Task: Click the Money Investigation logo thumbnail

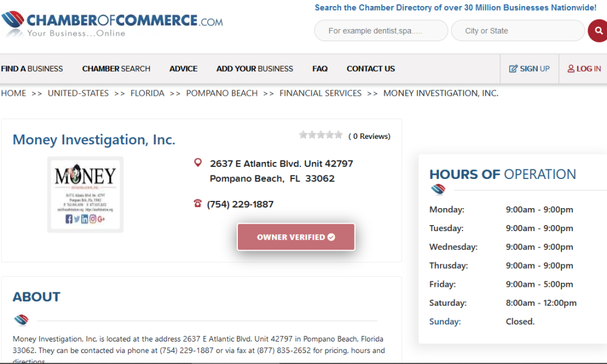Action: point(86,195)
